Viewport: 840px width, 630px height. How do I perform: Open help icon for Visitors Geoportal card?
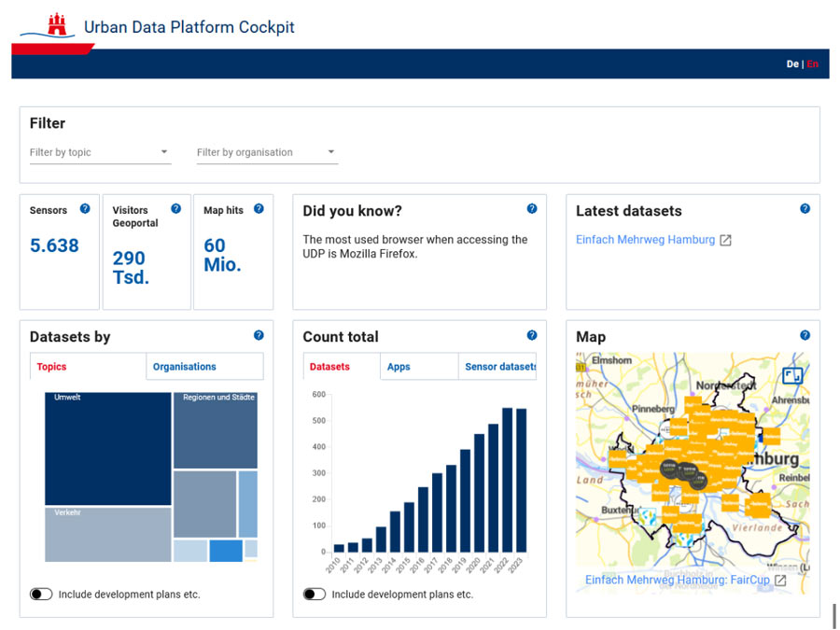pos(175,209)
